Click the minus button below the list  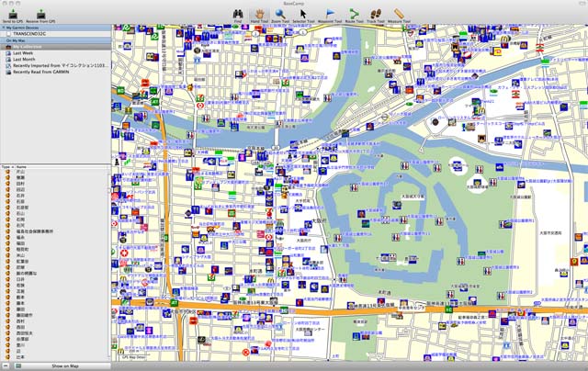(x=6, y=365)
